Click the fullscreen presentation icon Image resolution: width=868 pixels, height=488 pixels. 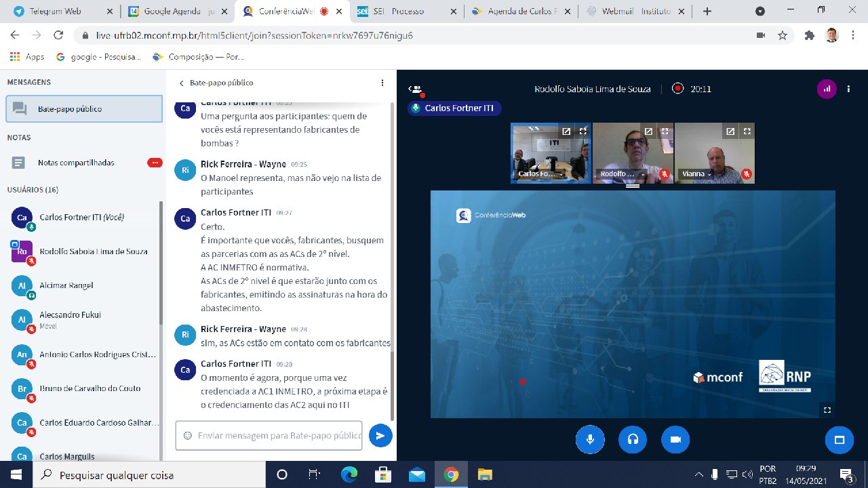click(x=827, y=409)
